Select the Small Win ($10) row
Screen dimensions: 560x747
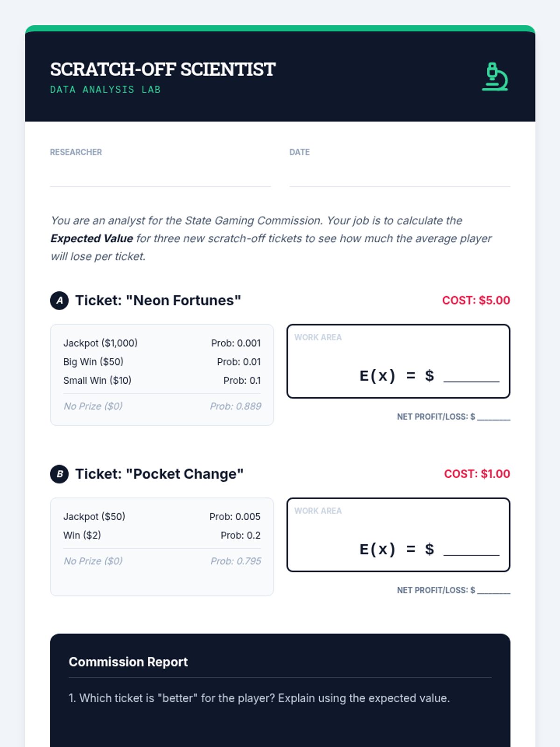pos(161,381)
